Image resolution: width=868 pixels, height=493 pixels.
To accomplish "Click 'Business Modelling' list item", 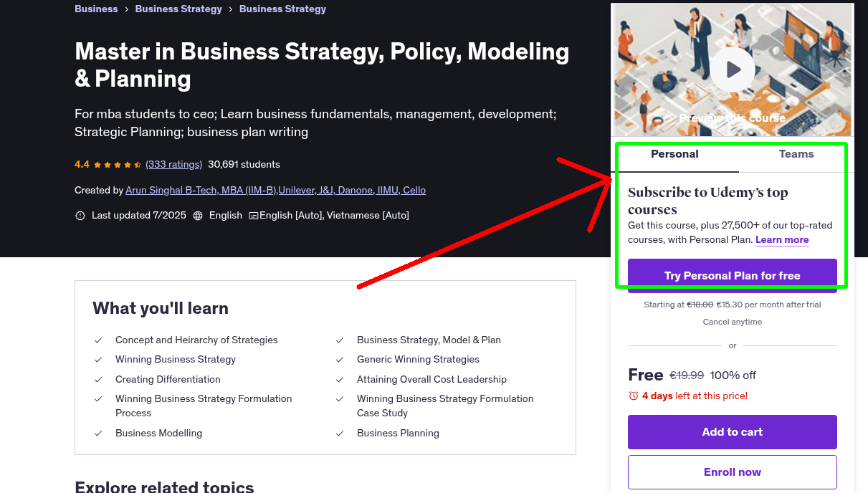I will click(158, 433).
